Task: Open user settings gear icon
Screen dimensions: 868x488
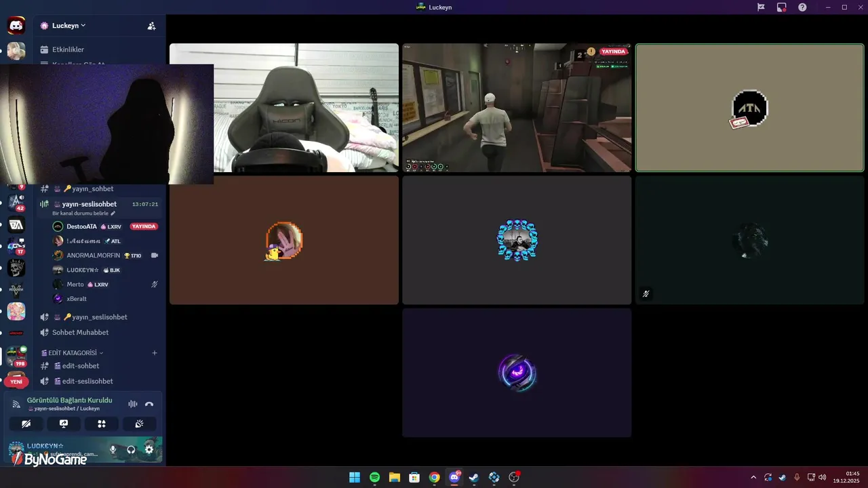Action: (149, 449)
